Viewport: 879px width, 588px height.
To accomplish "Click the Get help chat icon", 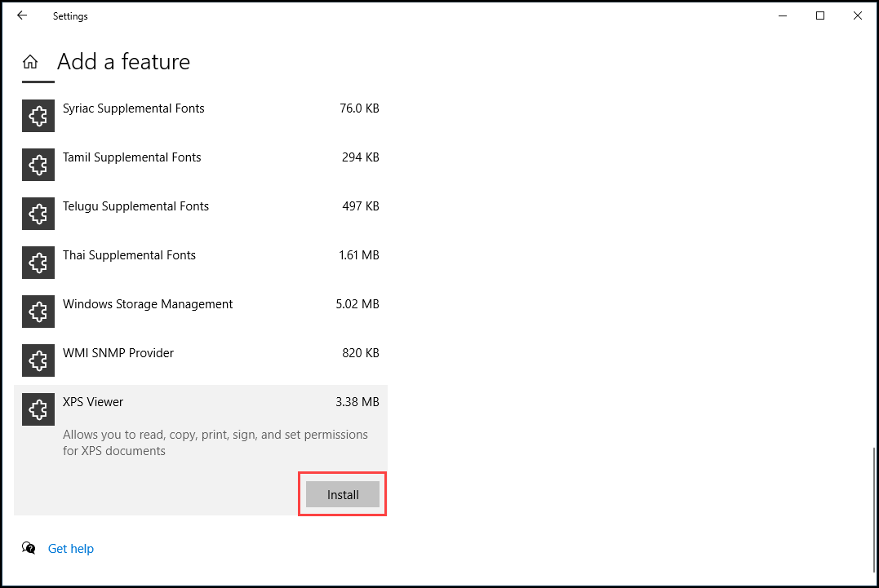I will [29, 548].
